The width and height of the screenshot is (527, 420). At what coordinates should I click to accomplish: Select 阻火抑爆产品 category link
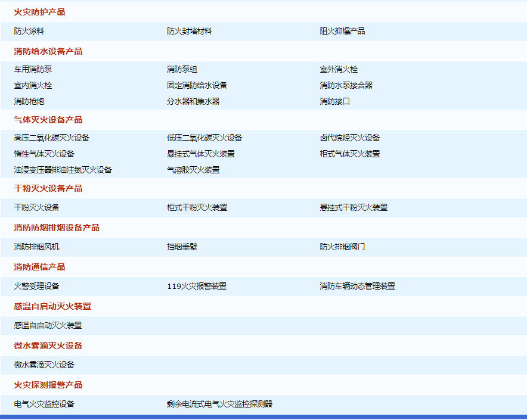point(342,31)
